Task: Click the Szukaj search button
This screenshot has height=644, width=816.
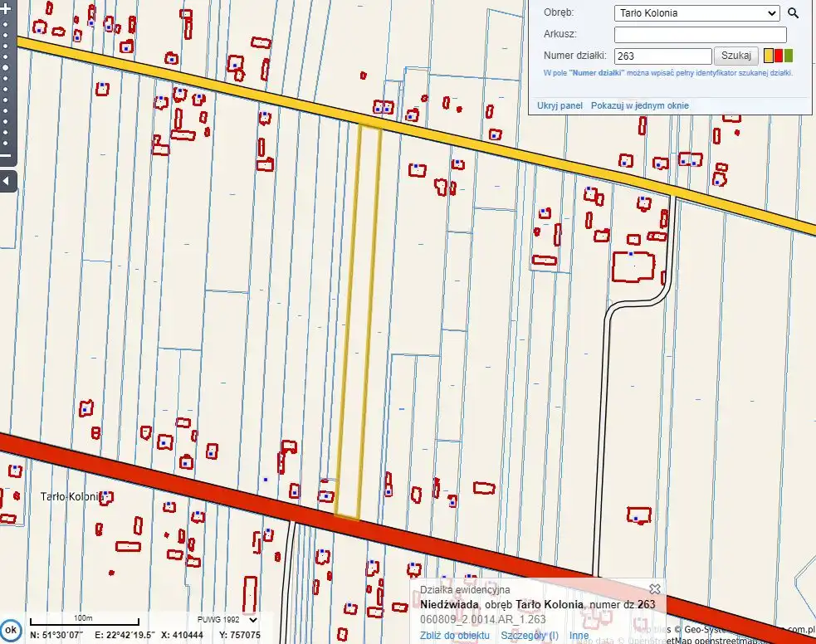Action: pyautogui.click(x=735, y=56)
